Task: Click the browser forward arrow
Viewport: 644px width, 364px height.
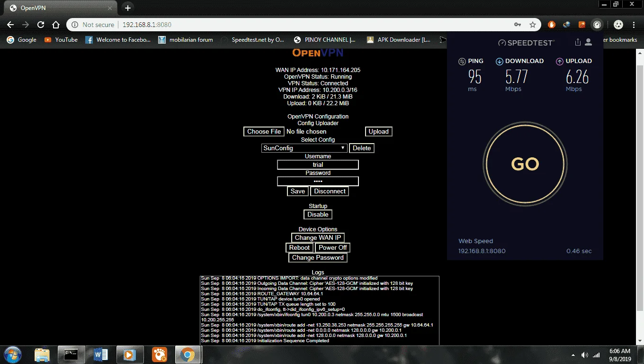Action: point(26,25)
